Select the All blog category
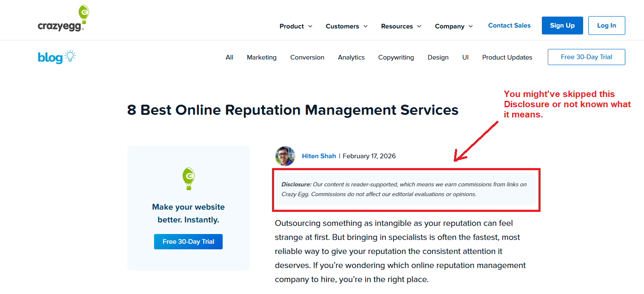This screenshot has width=644, height=294. point(229,57)
